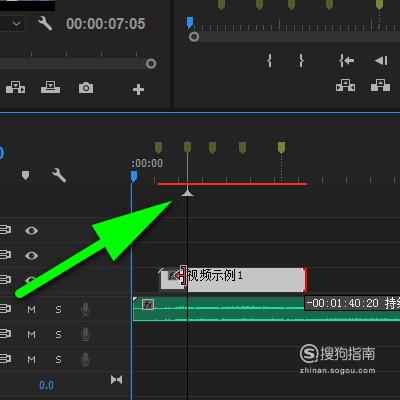The height and width of the screenshot is (400, 400).
Task: Click the Insert button in Source monitor
Action: pyautogui.click(x=15, y=88)
